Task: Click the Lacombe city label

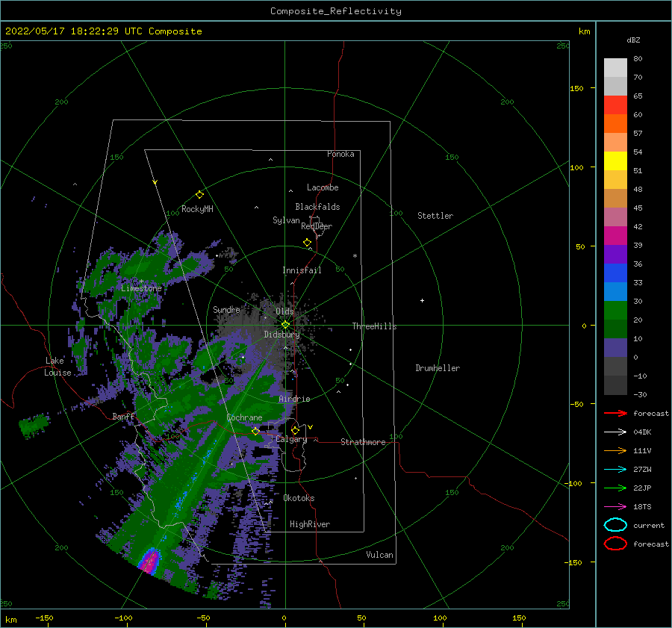Action: pos(323,187)
